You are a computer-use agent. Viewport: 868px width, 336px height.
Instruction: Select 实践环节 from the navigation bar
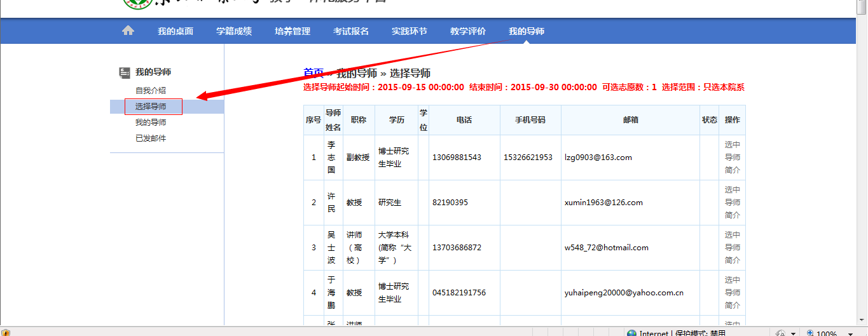tap(410, 31)
